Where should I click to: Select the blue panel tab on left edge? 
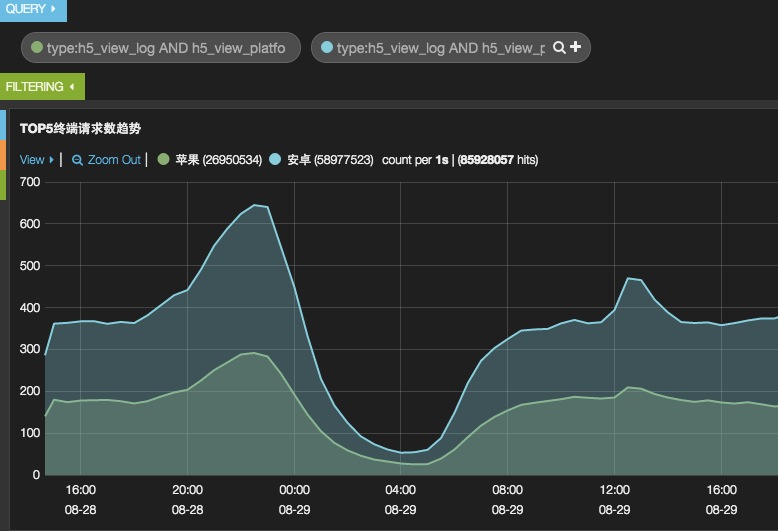[x=3, y=125]
